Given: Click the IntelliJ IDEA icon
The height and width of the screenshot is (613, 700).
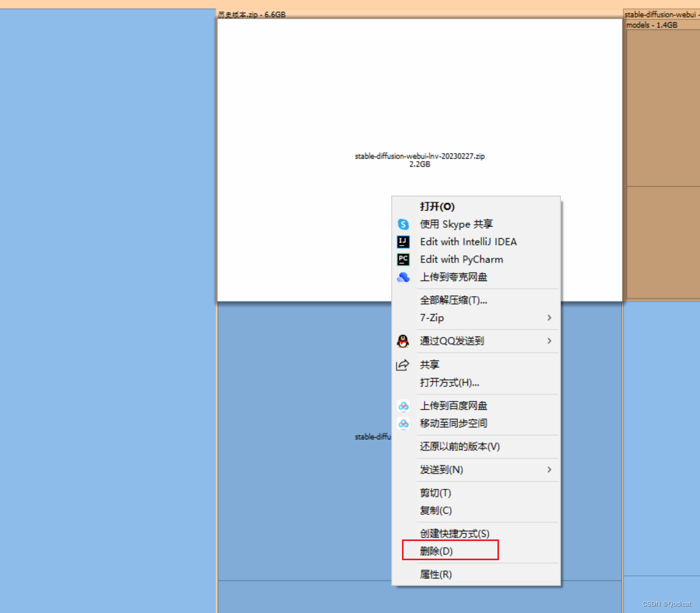Looking at the screenshot, I should pos(403,242).
